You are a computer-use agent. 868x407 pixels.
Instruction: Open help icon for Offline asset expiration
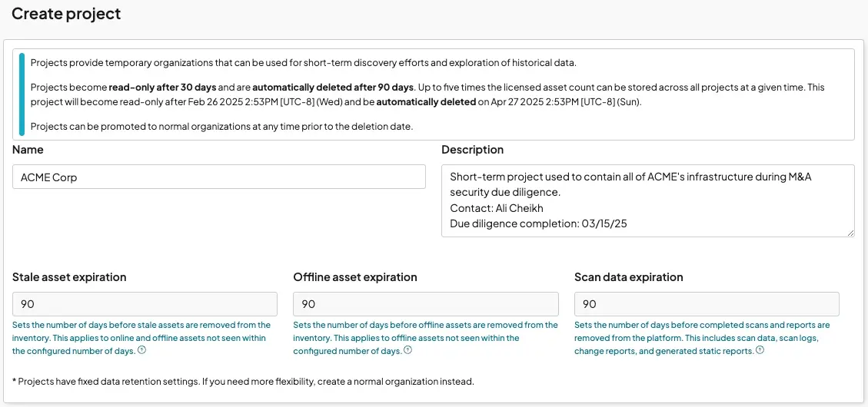407,351
